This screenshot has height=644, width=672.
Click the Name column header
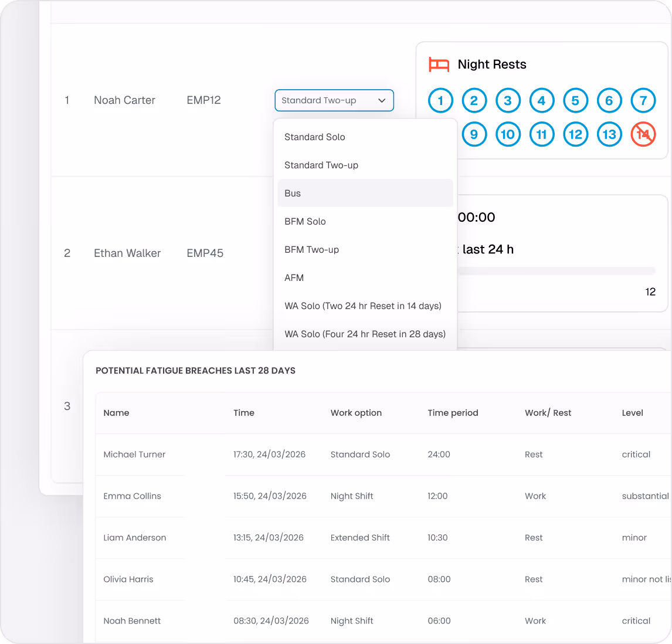pyautogui.click(x=116, y=413)
